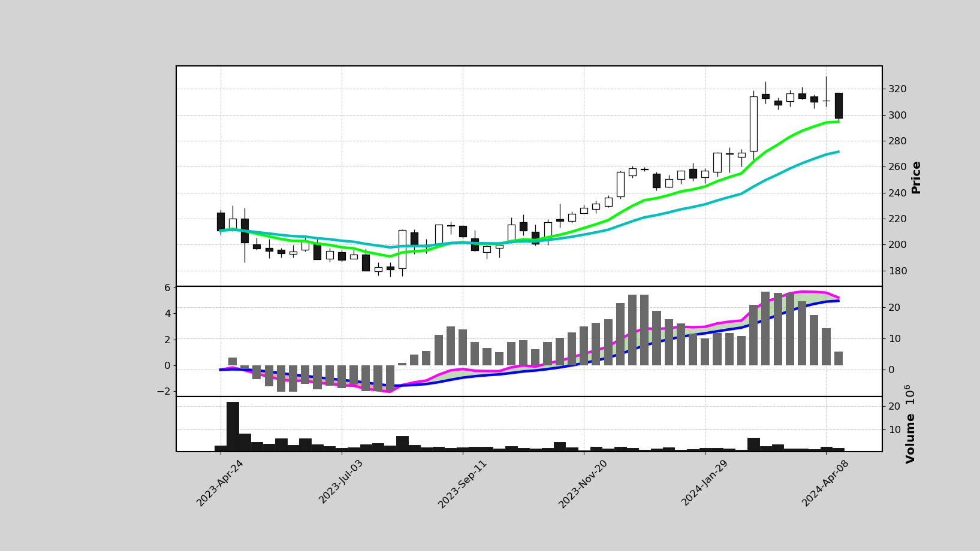Click the 220 price tick label

897,219
